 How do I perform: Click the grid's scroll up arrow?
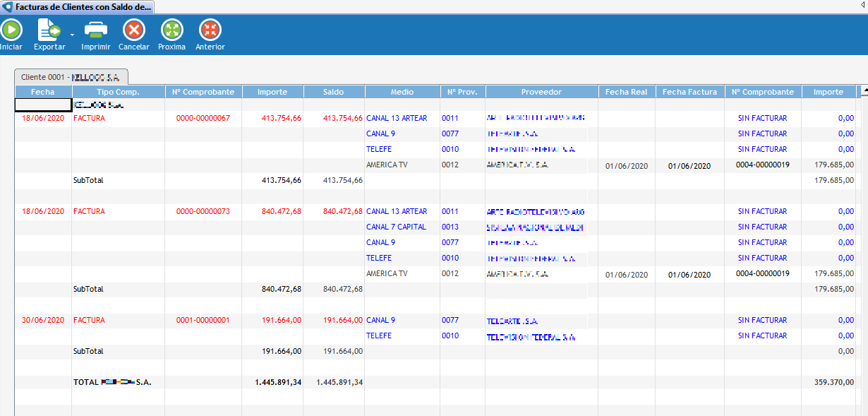(x=862, y=92)
